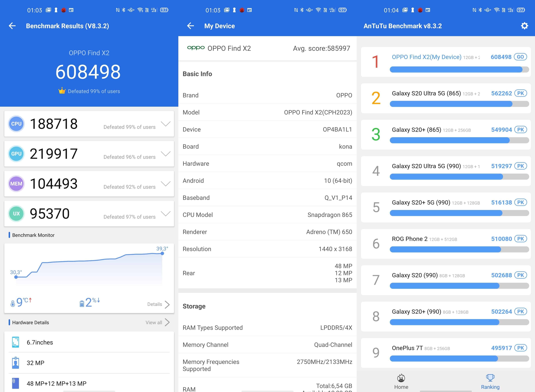Tap Device value OP4BA1L1
535x392 pixels.
337,129
